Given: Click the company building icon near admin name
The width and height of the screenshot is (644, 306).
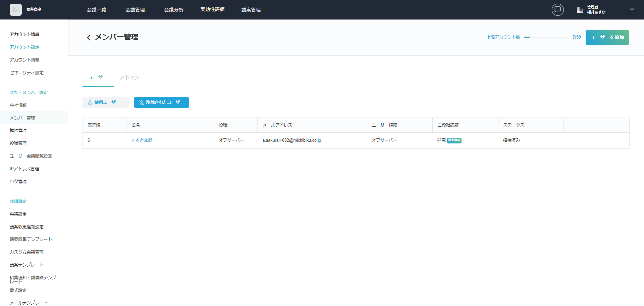Looking at the screenshot, I should [x=580, y=10].
